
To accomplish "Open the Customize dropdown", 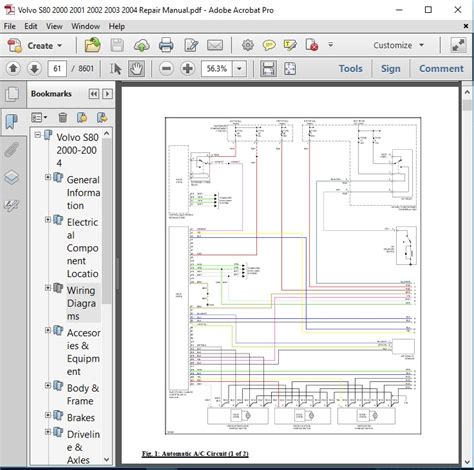I will point(399,45).
